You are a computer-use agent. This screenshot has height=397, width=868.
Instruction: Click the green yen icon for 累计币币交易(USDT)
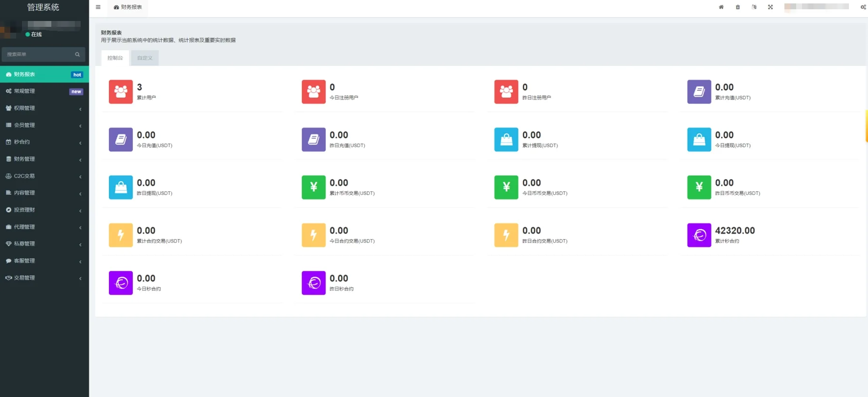tap(314, 188)
